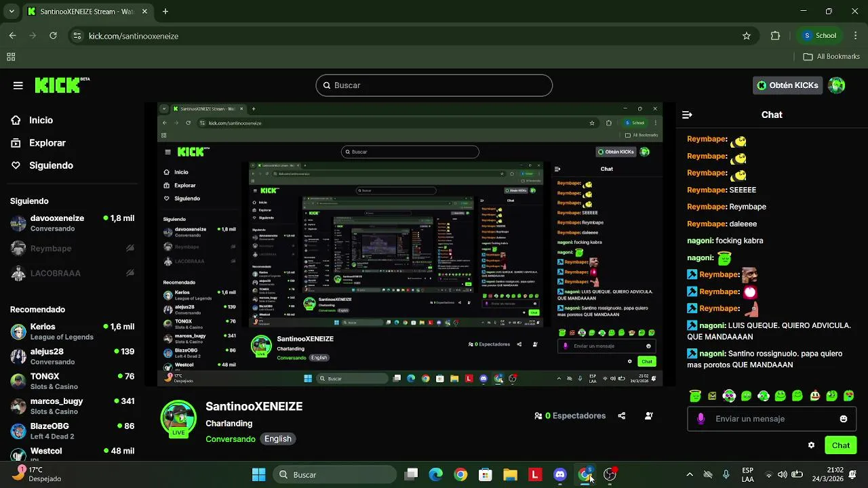Toggle taskbar microphone status icon
The height and width of the screenshot is (488, 868).
(x=726, y=474)
